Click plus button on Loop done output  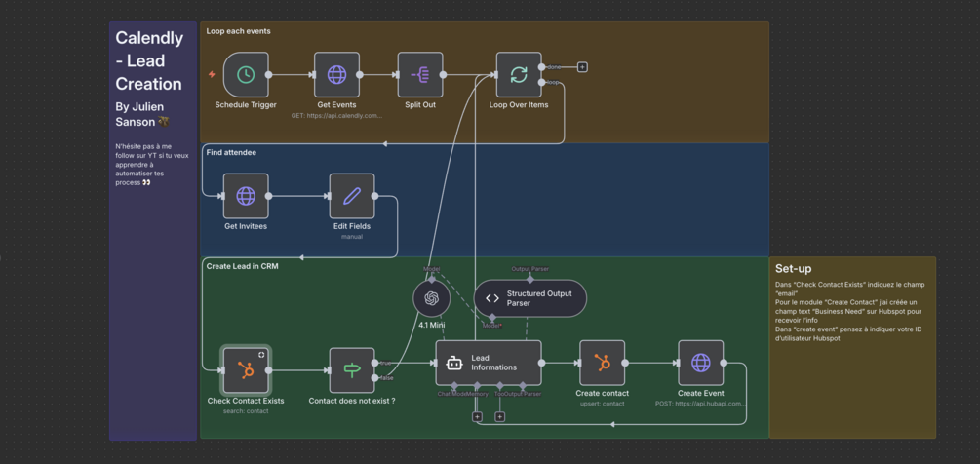coord(582,67)
